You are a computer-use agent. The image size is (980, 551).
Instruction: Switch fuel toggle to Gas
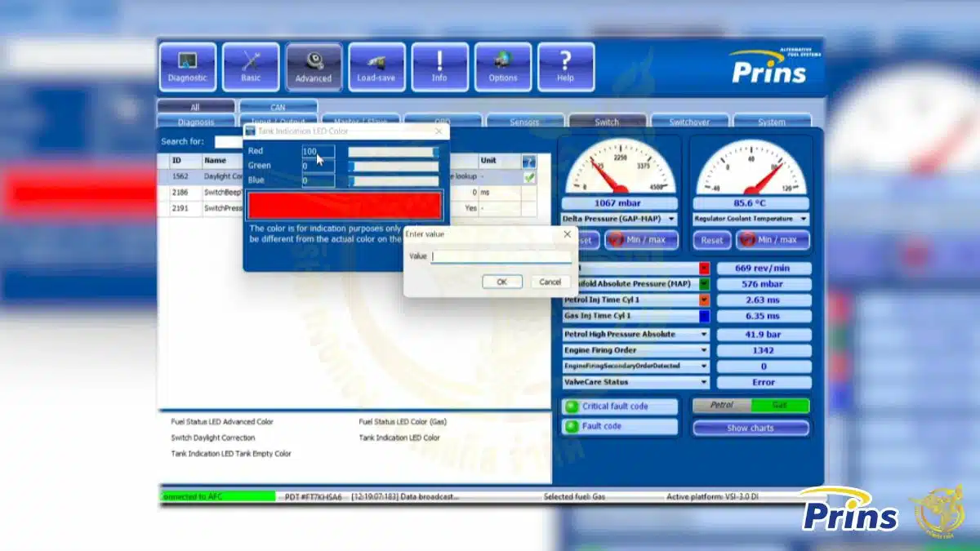pyautogui.click(x=780, y=405)
